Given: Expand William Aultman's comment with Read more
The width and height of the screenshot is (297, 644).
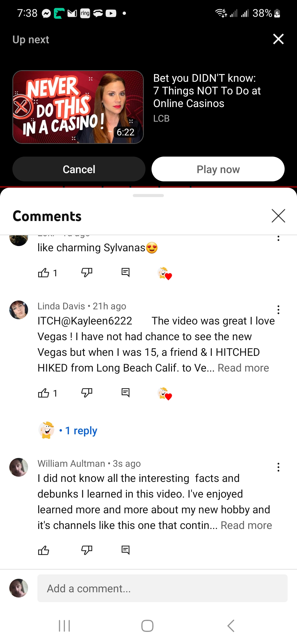Looking at the screenshot, I should click(246, 525).
